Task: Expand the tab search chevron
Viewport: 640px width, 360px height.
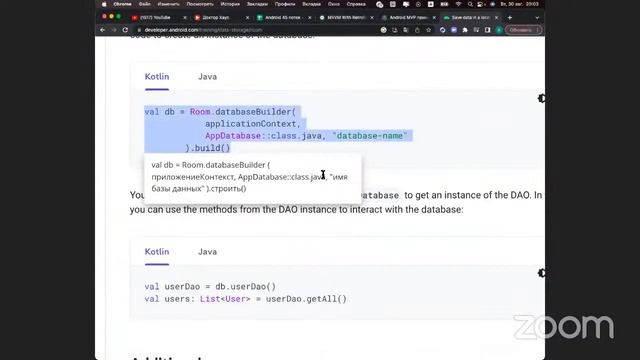Action: click(537, 18)
